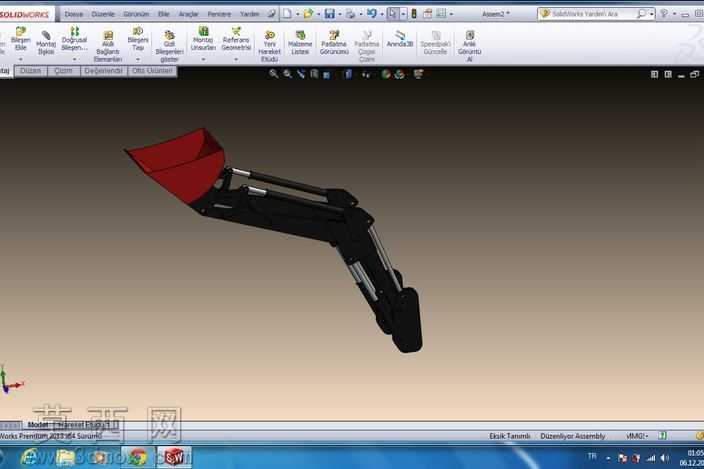Click the Print icon in top toolbar
The image size is (704, 469).
350,14
